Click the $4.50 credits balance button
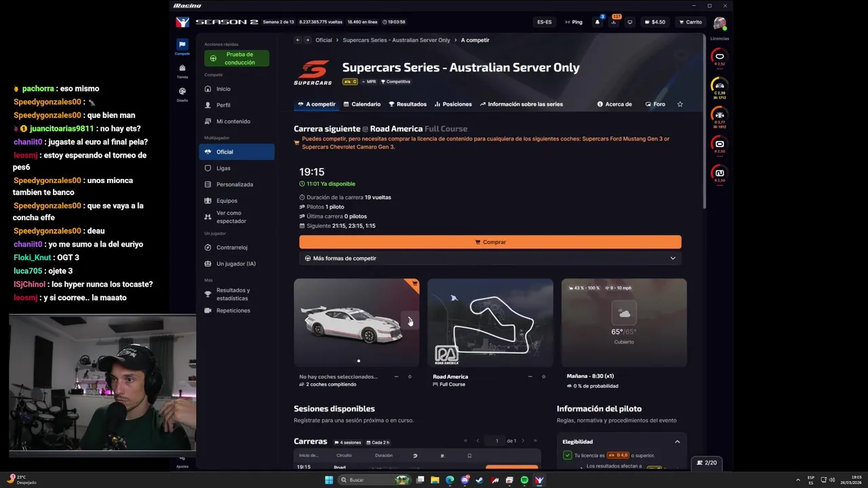 click(654, 22)
